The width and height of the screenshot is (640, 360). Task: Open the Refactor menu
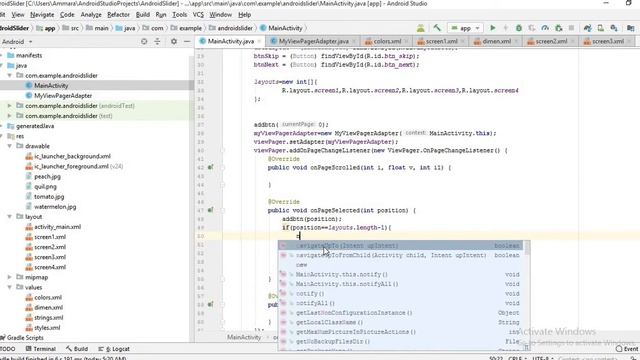point(118,15)
